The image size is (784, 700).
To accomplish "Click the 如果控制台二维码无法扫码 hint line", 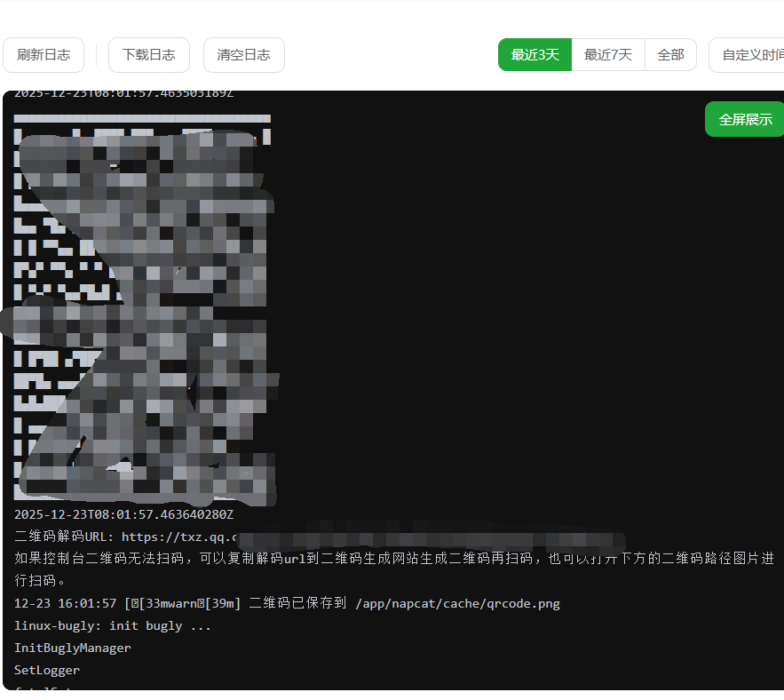I will coord(266,559).
